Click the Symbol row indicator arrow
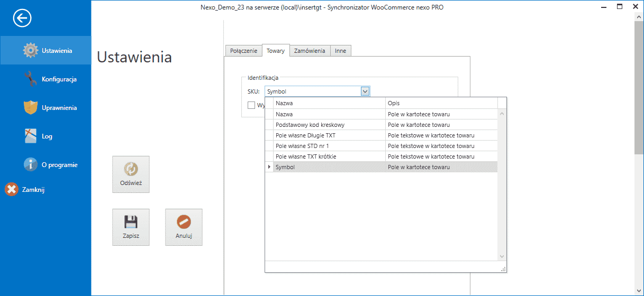644x296 pixels. tap(269, 167)
